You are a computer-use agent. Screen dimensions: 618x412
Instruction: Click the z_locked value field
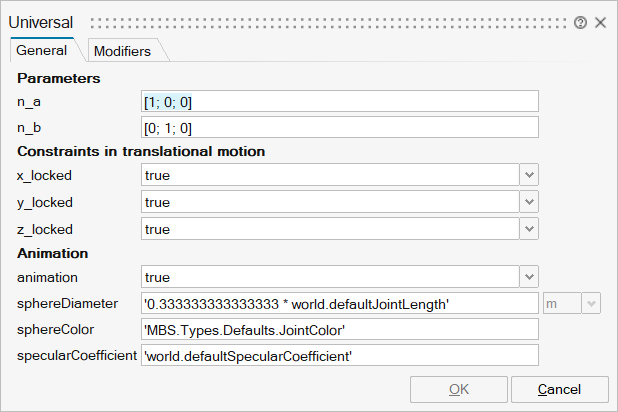330,229
